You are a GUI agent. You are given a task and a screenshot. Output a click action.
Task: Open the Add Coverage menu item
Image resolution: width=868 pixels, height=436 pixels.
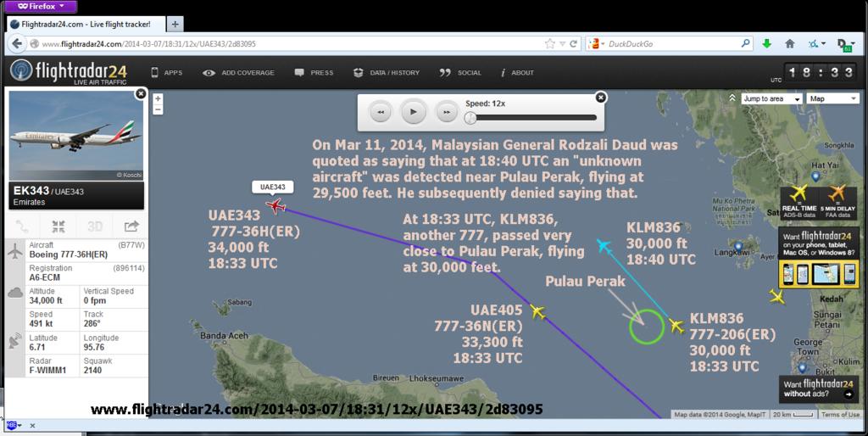point(237,73)
